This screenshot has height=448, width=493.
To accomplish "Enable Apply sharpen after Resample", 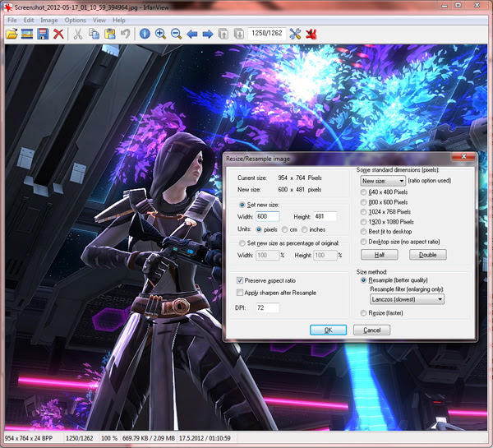I will [x=240, y=293].
